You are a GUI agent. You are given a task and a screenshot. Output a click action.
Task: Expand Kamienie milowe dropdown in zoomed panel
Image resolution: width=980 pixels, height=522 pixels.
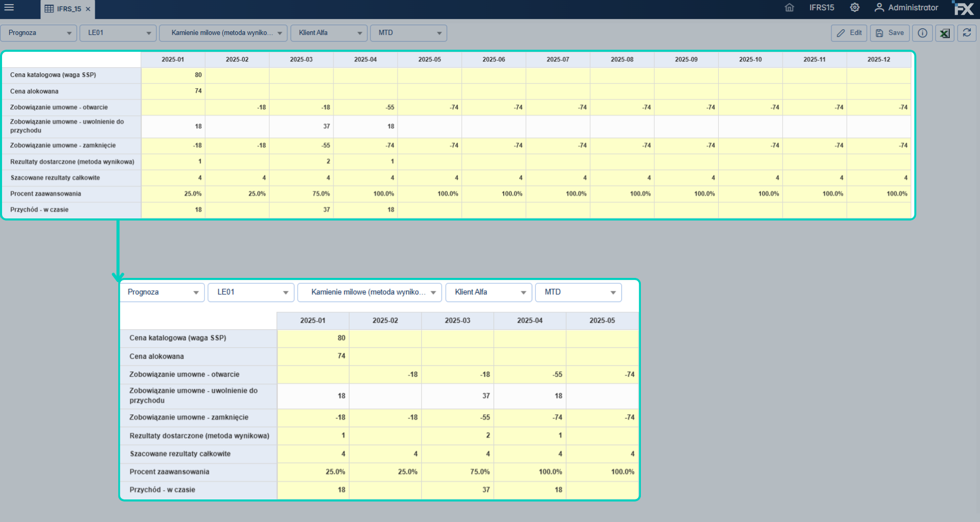(369, 292)
